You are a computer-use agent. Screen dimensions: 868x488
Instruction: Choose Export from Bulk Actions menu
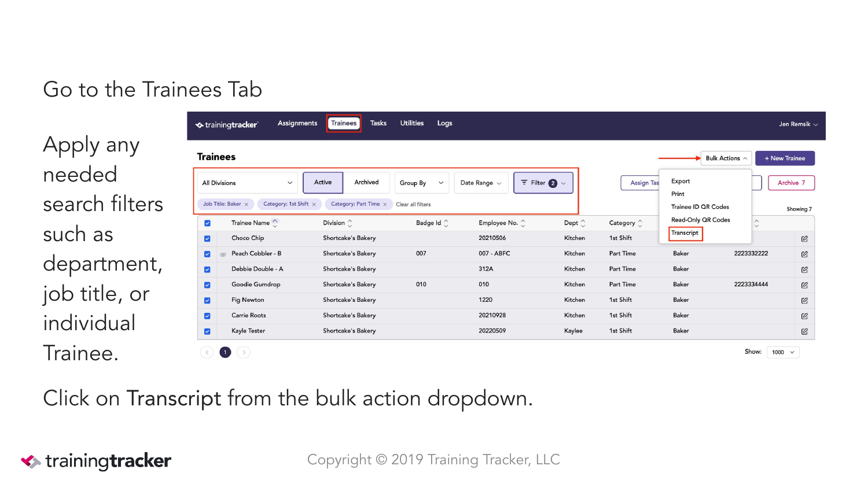[x=681, y=182]
